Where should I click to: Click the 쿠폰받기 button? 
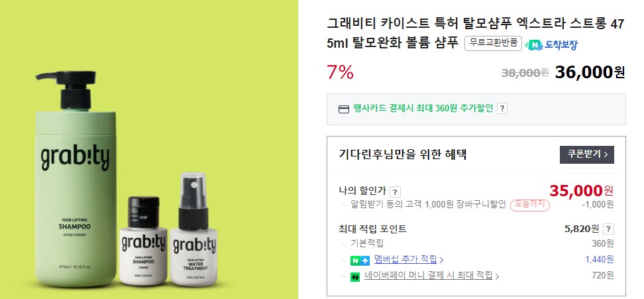coord(587,154)
